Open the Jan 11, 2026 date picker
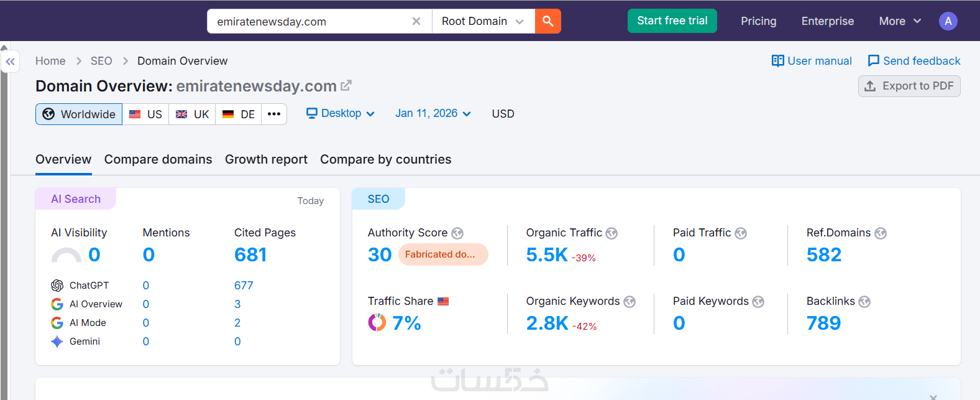 (x=433, y=113)
